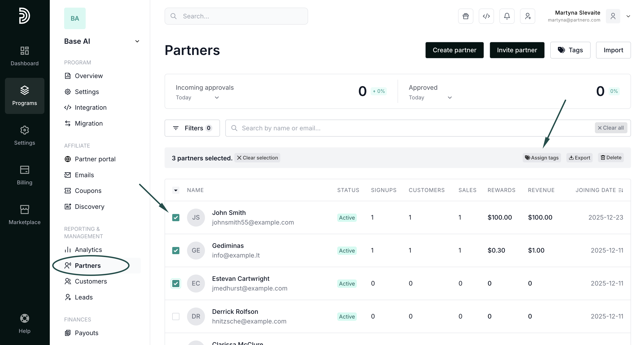Open Billing in the left sidebar
The height and width of the screenshot is (345, 644).
tap(24, 175)
